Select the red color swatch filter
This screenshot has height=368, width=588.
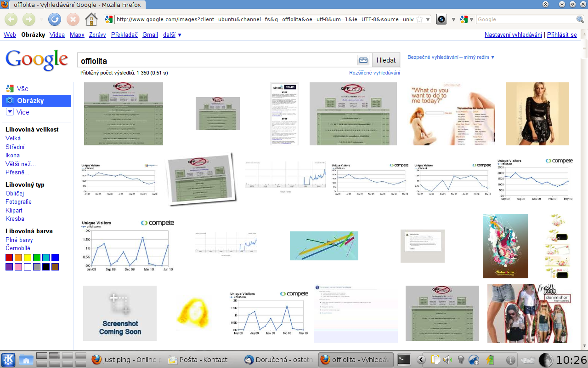[x=9, y=258]
